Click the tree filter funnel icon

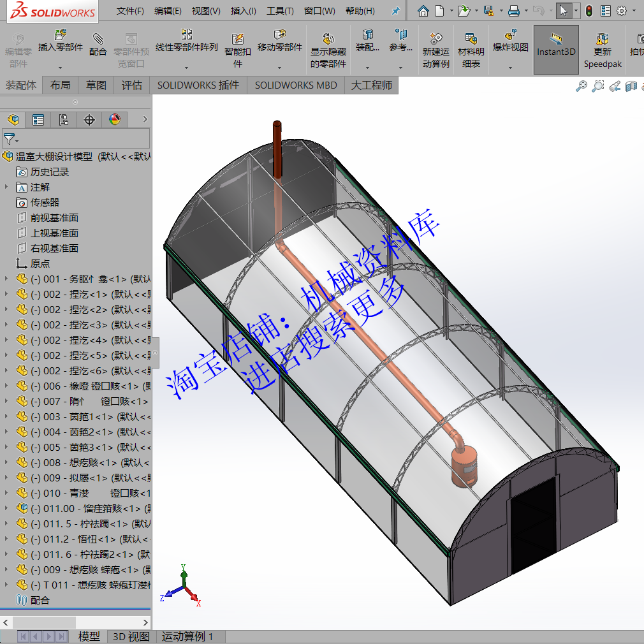pyautogui.click(x=9, y=139)
